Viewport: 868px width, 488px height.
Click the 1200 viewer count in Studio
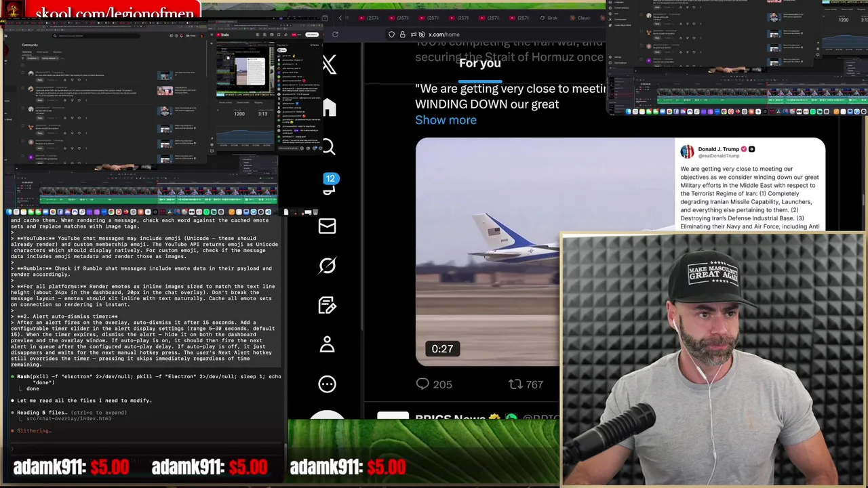239,114
